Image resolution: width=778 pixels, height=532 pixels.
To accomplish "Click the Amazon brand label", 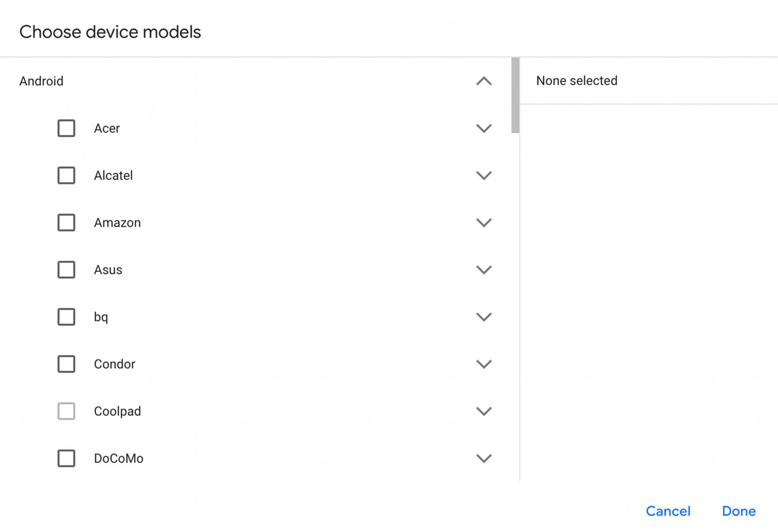I will tap(117, 223).
